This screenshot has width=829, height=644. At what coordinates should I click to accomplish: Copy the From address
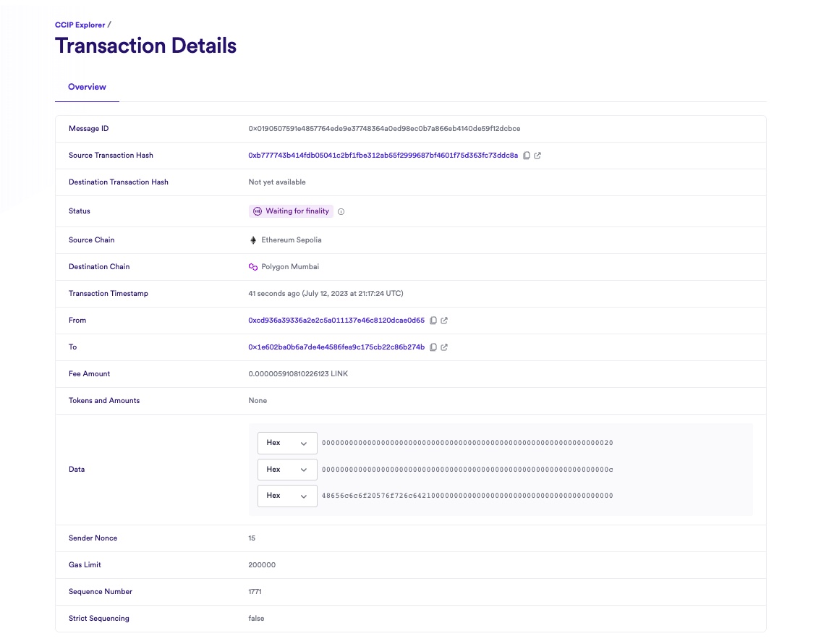click(x=433, y=321)
